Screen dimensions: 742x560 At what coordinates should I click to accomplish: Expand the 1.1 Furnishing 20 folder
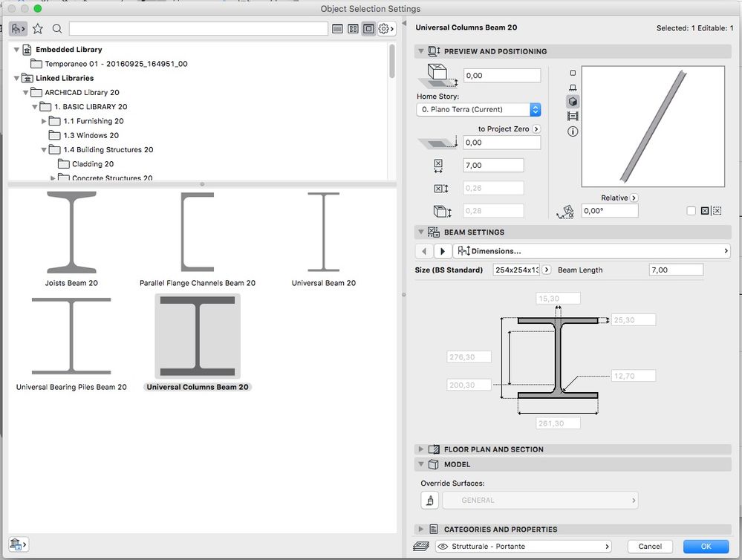coord(44,121)
